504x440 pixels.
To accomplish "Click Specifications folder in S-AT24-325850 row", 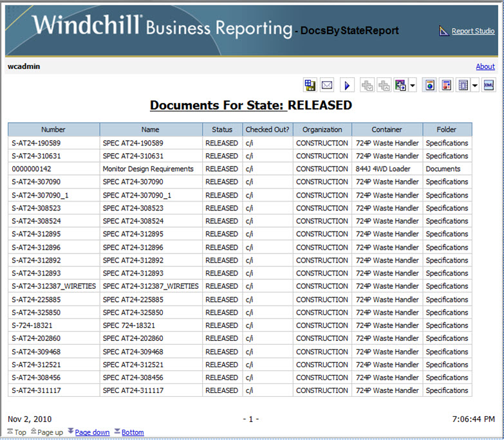I will 447,313.
